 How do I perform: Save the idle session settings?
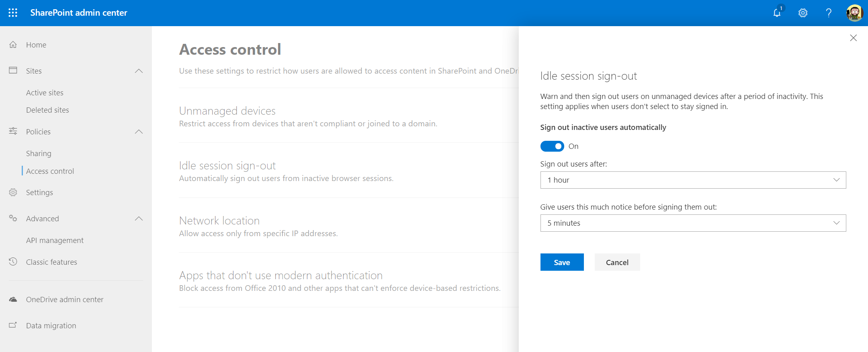pos(562,262)
